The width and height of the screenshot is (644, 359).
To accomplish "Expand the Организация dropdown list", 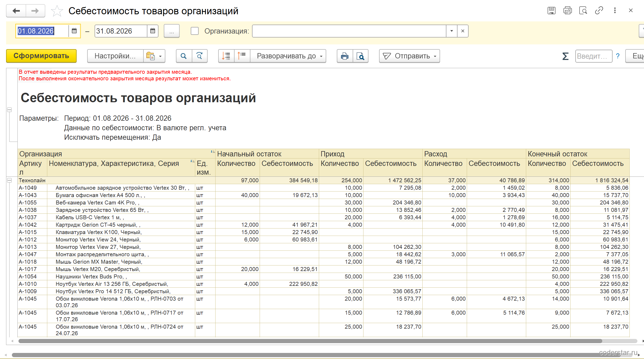I will click(452, 31).
